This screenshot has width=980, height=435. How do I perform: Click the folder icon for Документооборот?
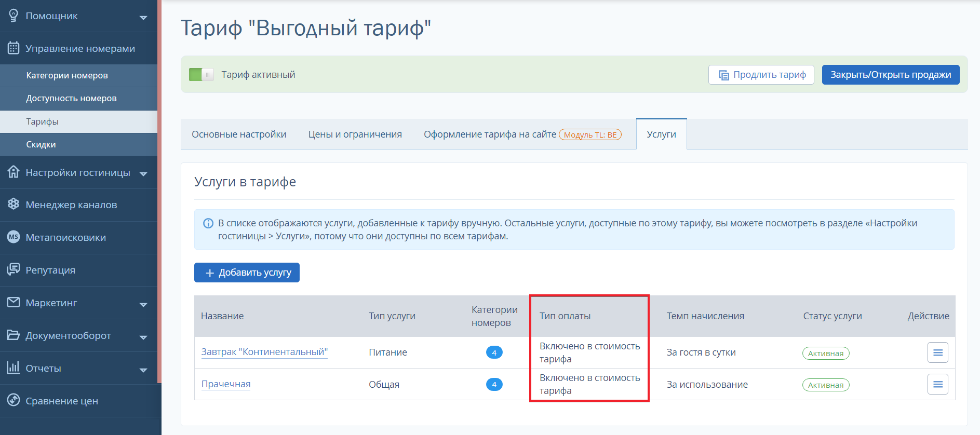pos(14,335)
